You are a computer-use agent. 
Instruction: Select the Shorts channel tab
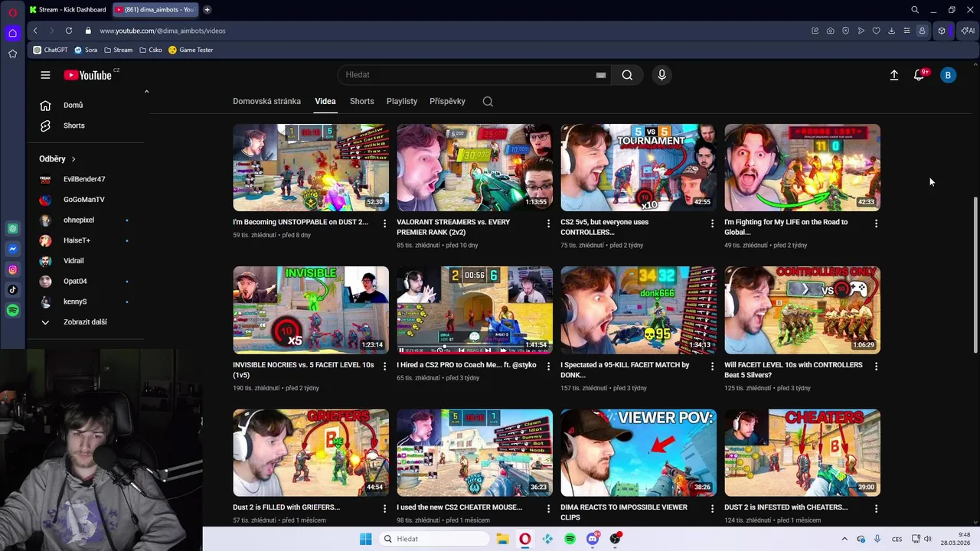(x=362, y=101)
